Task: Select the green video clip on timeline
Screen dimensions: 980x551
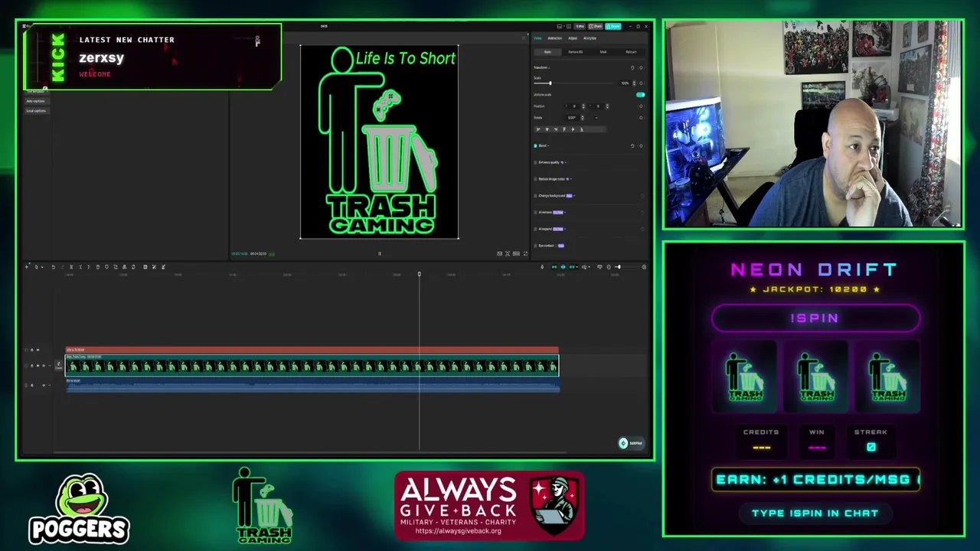Action: pyautogui.click(x=312, y=366)
